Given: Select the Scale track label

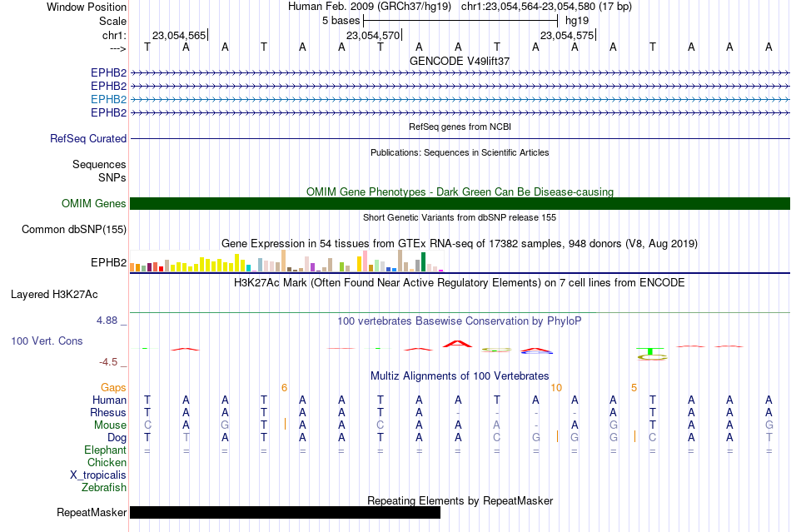Looking at the screenshot, I should pyautogui.click(x=112, y=21).
